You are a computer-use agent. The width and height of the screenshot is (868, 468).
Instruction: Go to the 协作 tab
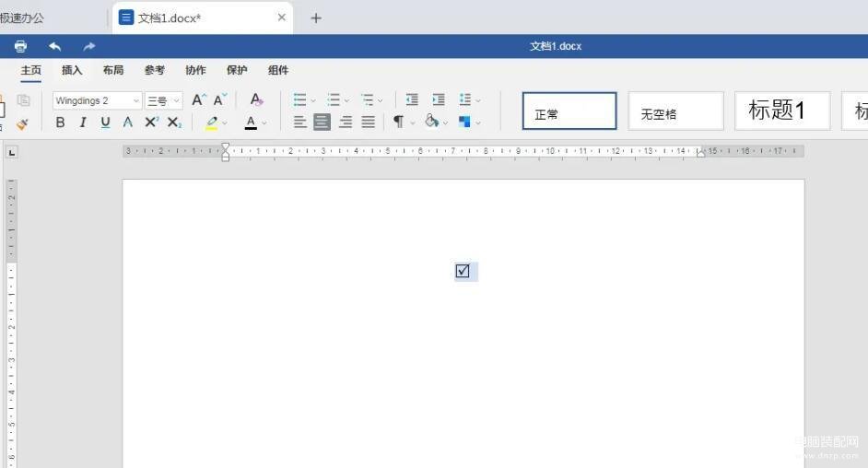tap(195, 70)
